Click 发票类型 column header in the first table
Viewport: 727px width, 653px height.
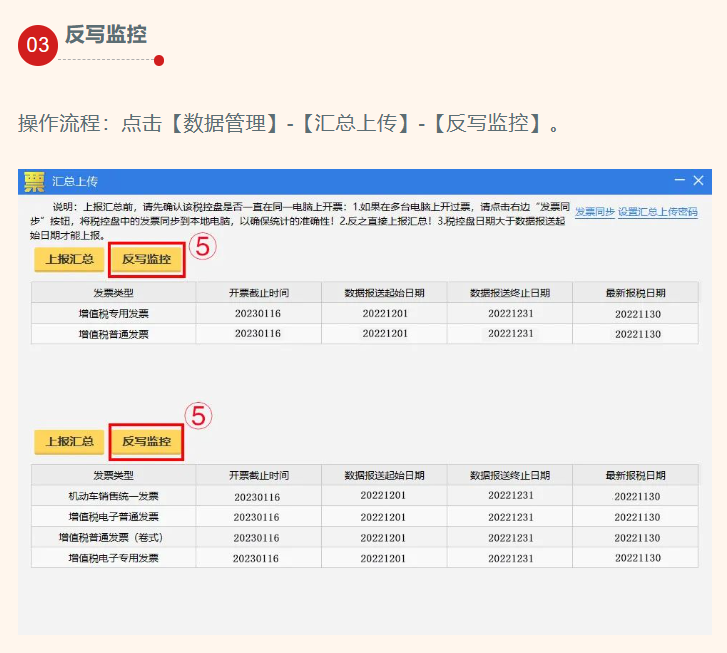pos(113,293)
